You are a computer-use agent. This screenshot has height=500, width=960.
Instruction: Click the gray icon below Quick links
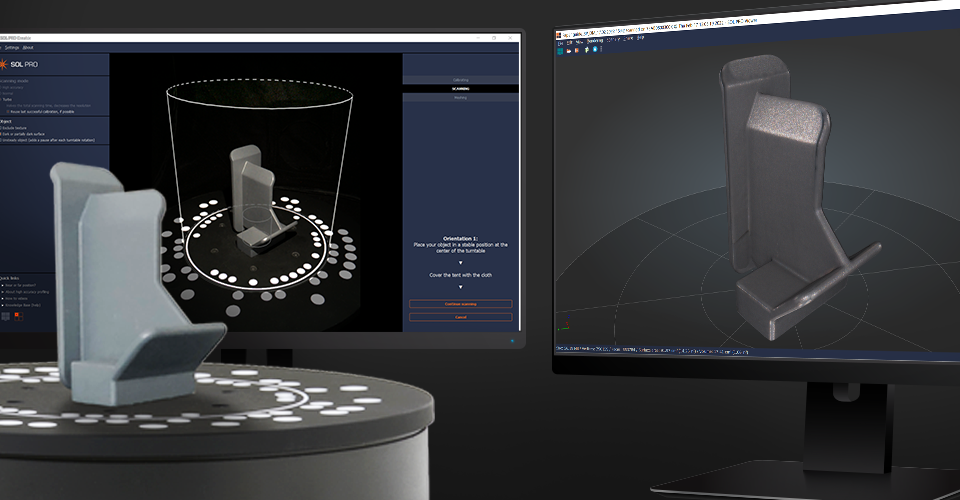coord(5,316)
